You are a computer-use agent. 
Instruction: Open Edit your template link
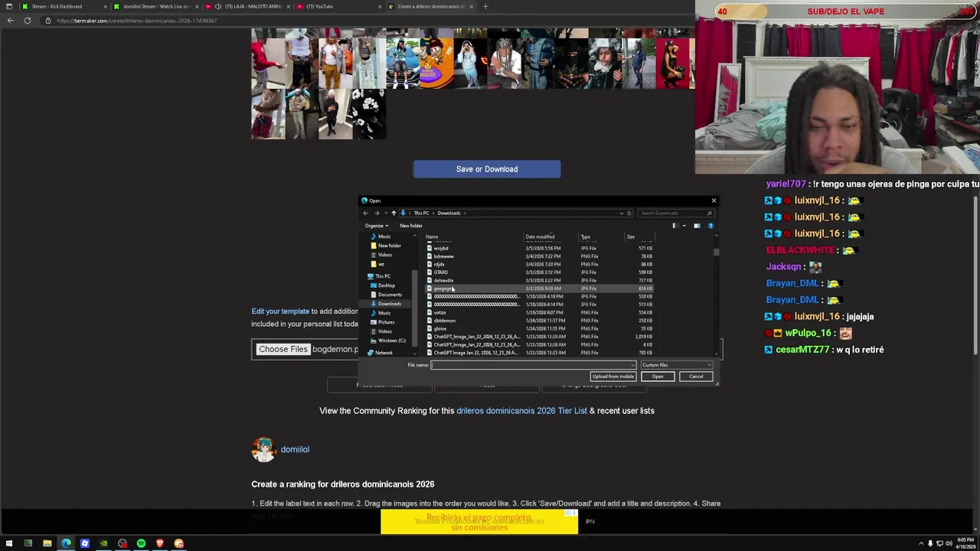coord(280,311)
